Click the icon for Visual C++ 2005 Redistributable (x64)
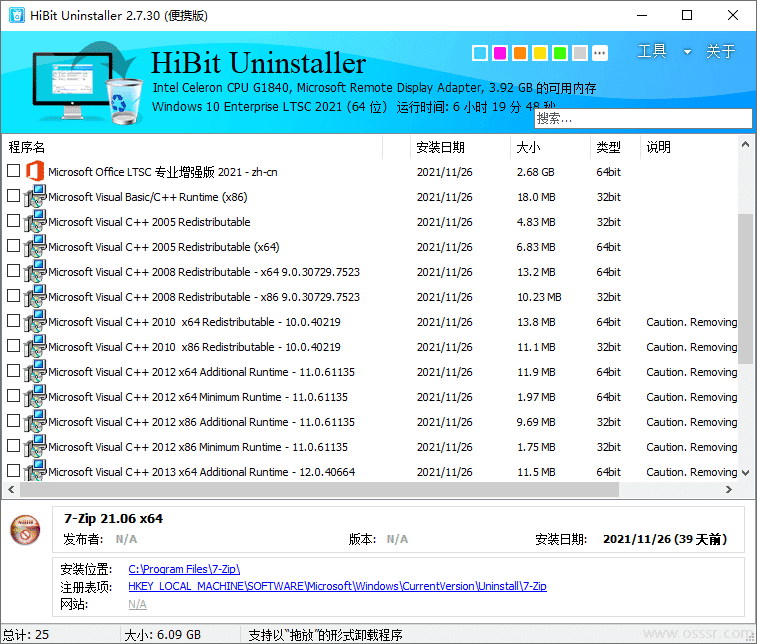The height and width of the screenshot is (644, 757). coord(35,247)
